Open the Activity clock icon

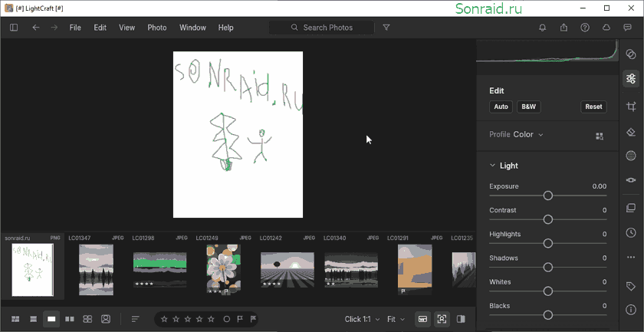(631, 233)
